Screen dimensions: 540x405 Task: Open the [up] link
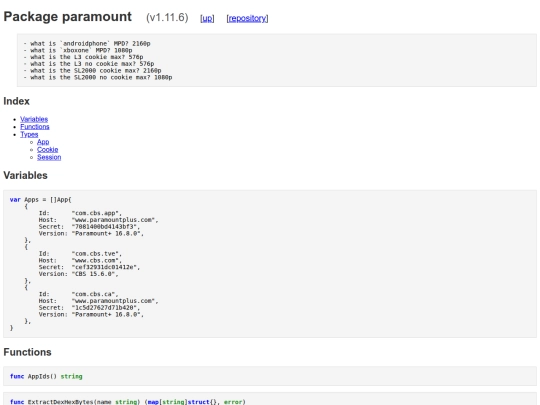click(207, 18)
